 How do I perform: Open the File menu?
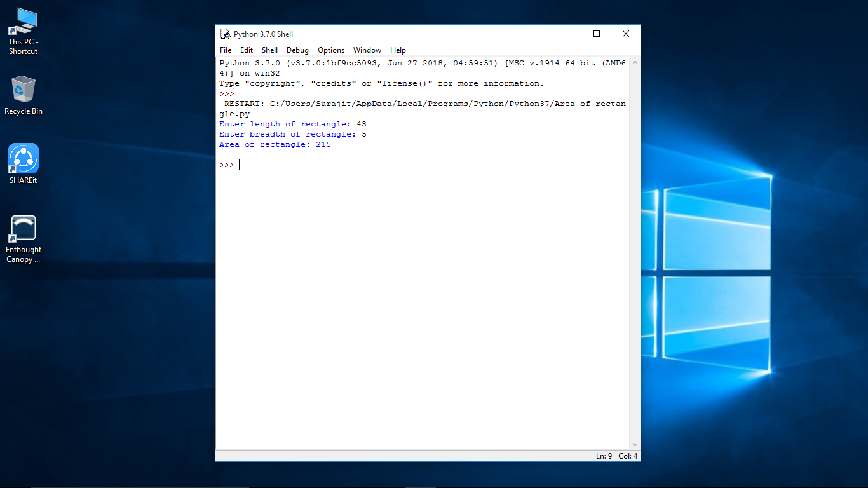pos(226,50)
